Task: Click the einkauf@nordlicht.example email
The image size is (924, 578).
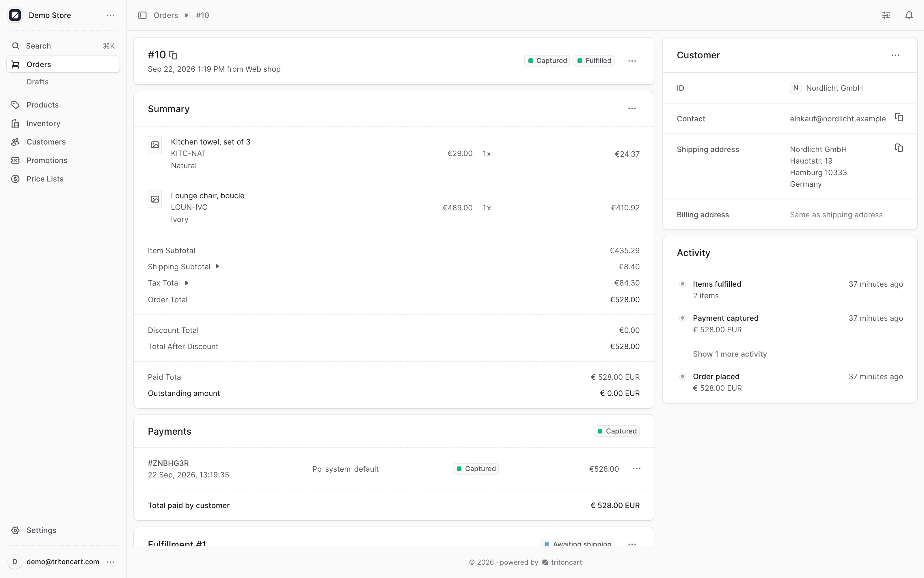Action: click(838, 119)
